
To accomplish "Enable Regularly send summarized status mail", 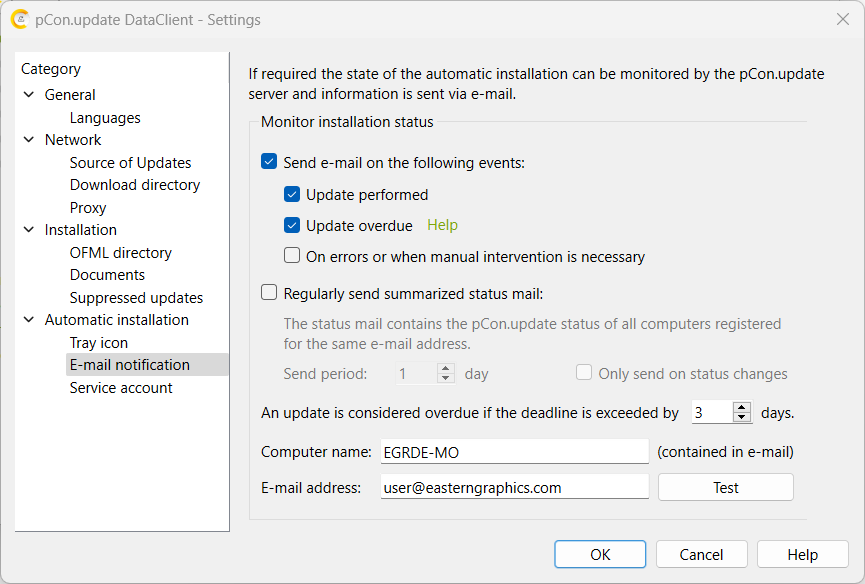I will click(269, 293).
